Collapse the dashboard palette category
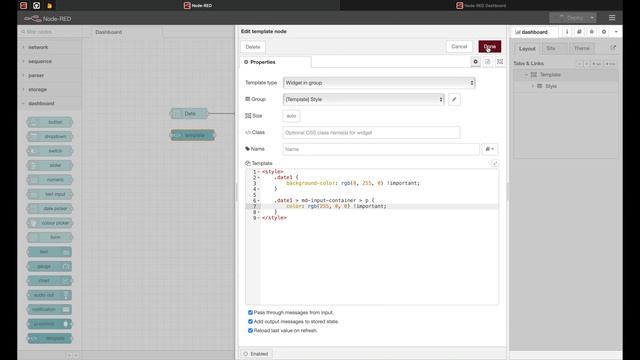 click(49, 104)
